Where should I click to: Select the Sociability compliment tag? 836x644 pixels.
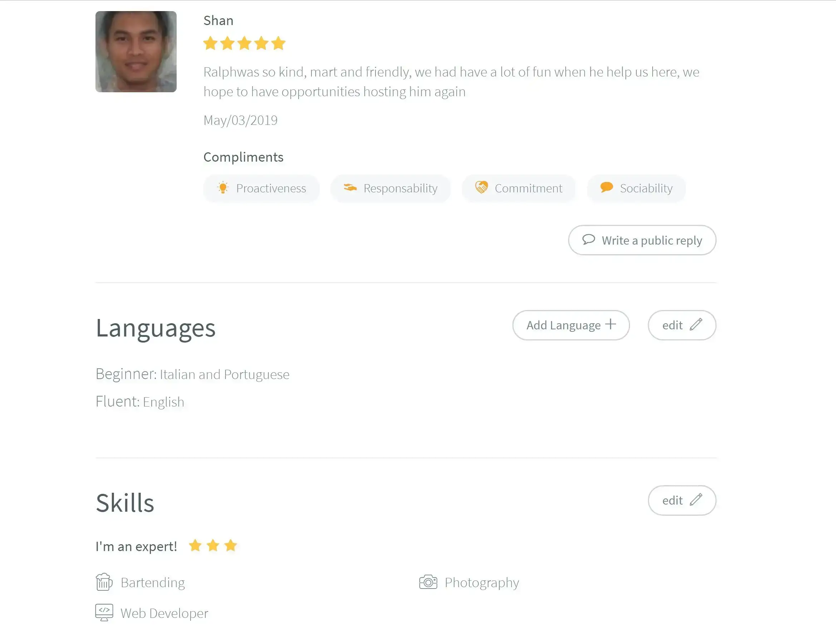point(636,188)
